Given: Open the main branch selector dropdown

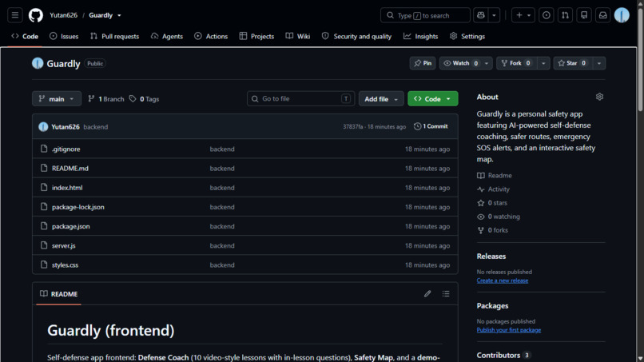Looking at the screenshot, I should 57,98.
